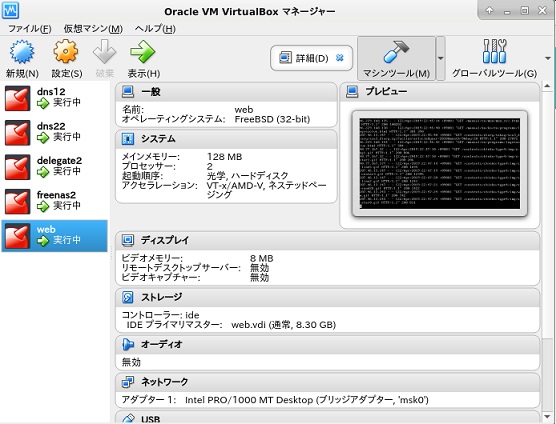This screenshot has width=556, height=424.
Task: Click the VirtualBox window title icon
Action: click(11, 10)
